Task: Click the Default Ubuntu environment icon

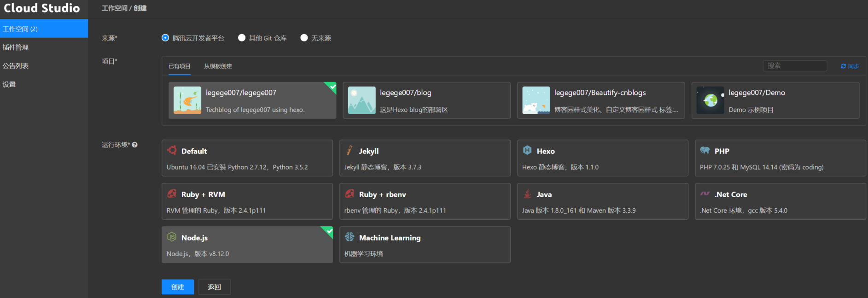Action: click(x=172, y=150)
